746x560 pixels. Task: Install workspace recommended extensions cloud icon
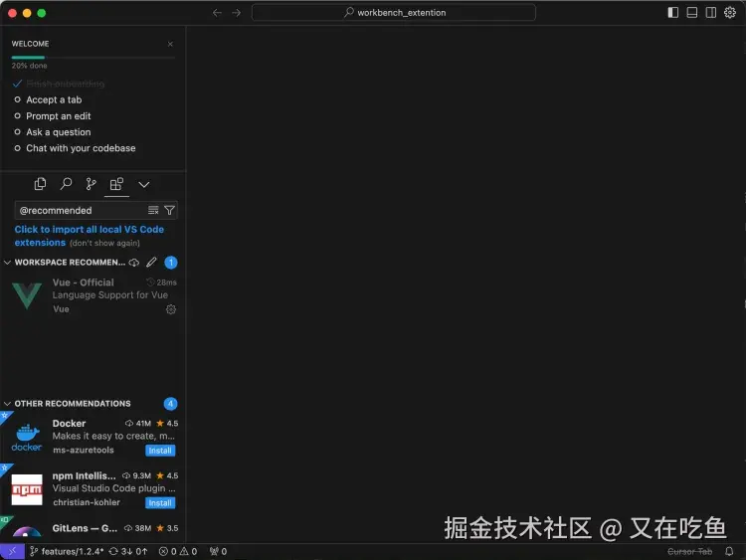(x=134, y=263)
